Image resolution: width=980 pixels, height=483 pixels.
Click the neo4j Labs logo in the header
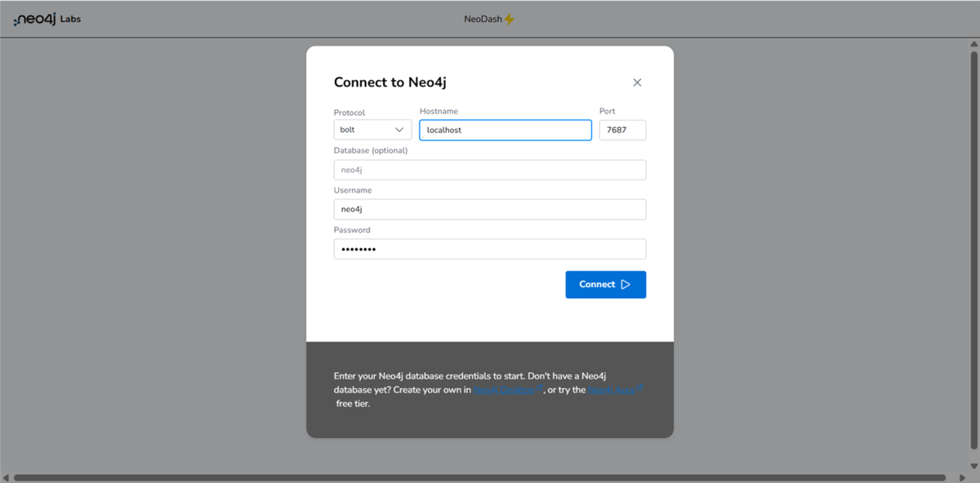tap(47, 20)
